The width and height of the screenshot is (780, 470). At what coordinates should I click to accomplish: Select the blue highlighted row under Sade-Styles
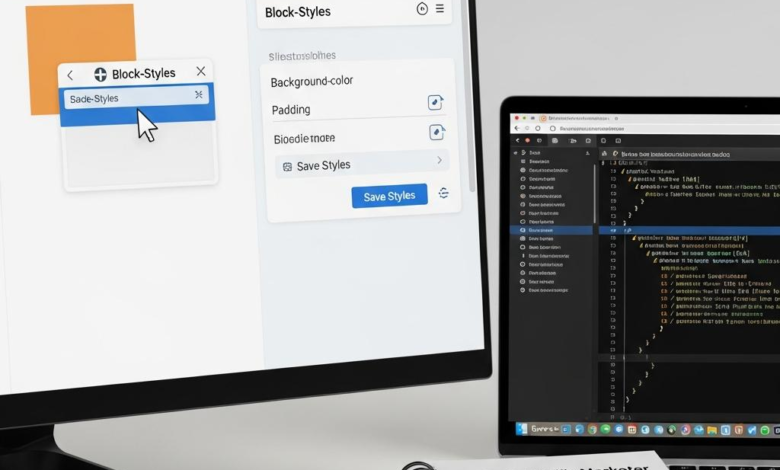pos(138,117)
